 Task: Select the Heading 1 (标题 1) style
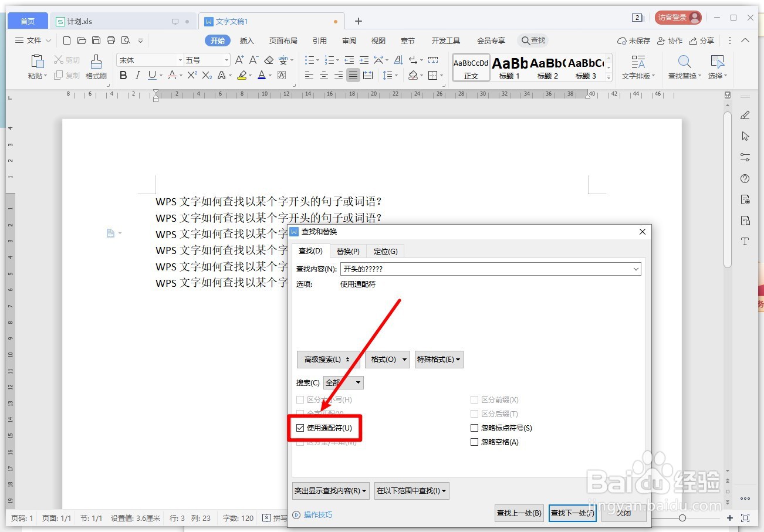[x=509, y=67]
